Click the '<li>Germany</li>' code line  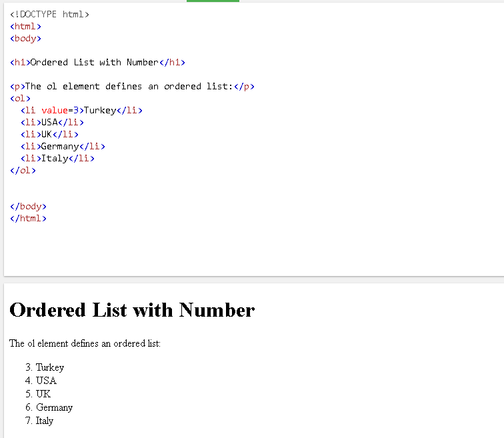pos(63,146)
